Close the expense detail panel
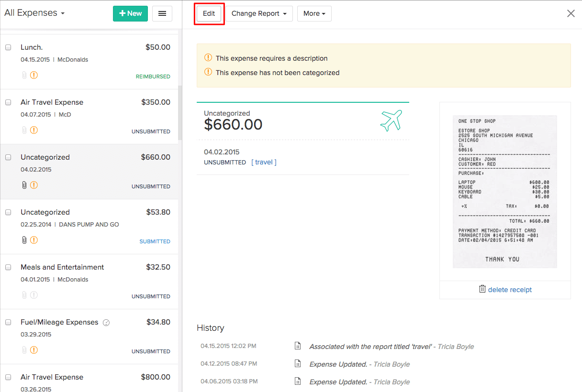 pos(571,13)
